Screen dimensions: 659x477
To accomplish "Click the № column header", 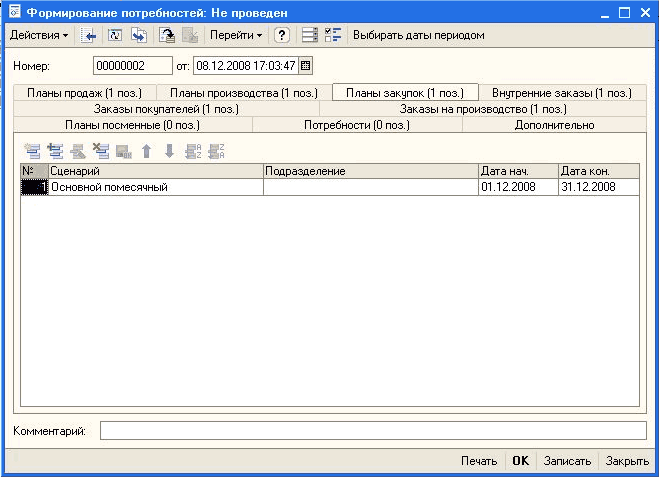I will click(34, 171).
